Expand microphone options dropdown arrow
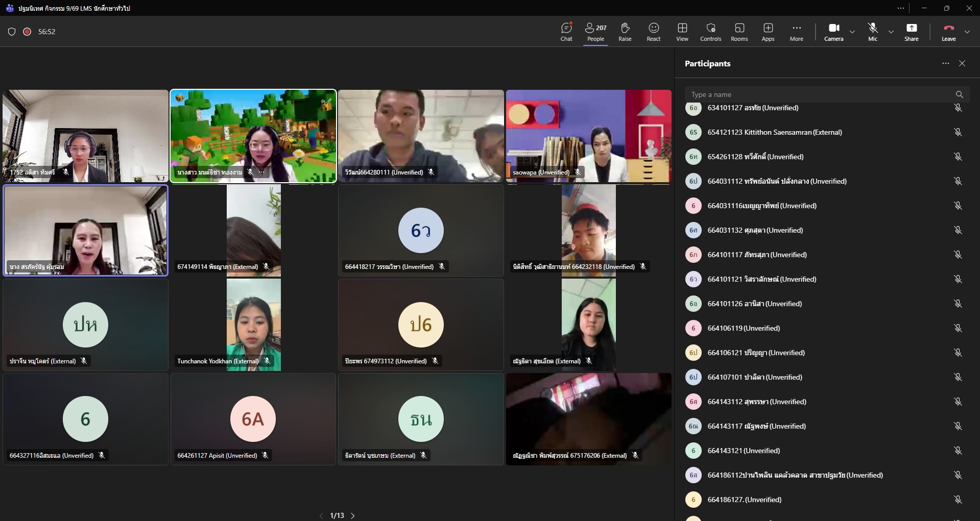 tap(891, 32)
